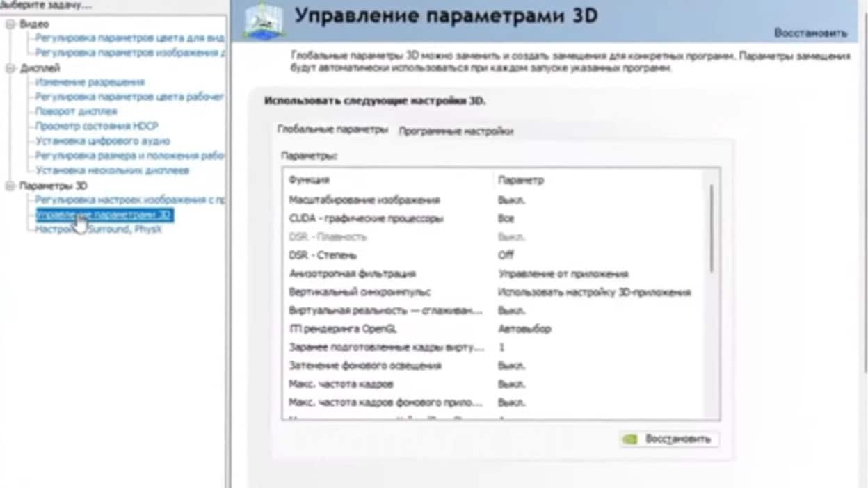Screen dimensions: 868x488
Task: Select the DSR - Степень setting row
Action: (x=323, y=255)
